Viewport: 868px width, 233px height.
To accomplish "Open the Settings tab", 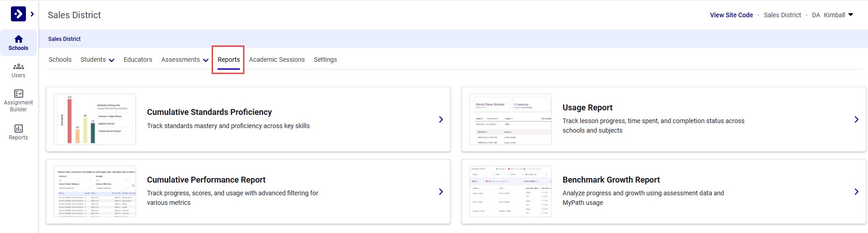I will 325,59.
